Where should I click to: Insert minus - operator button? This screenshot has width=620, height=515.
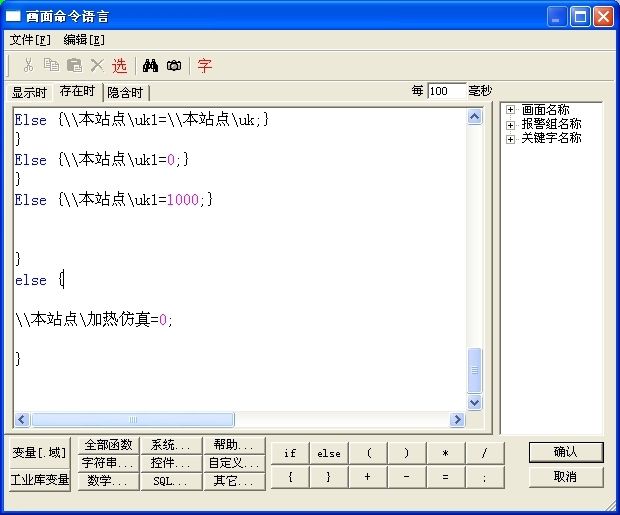406,477
